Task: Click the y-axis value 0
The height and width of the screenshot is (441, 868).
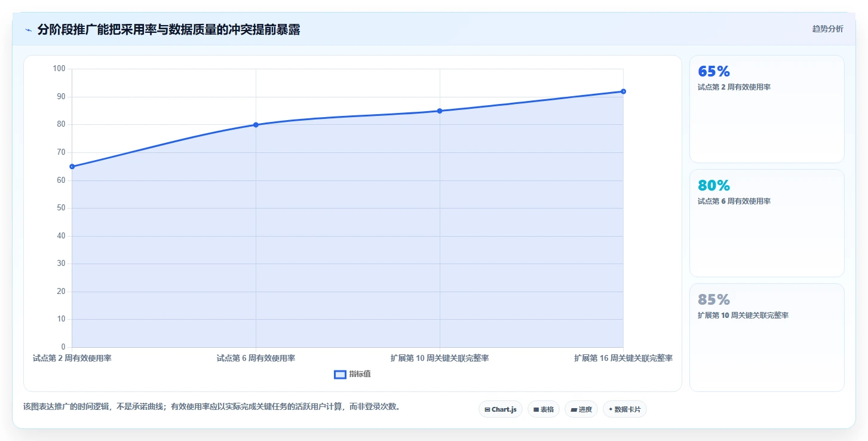Action: point(63,347)
